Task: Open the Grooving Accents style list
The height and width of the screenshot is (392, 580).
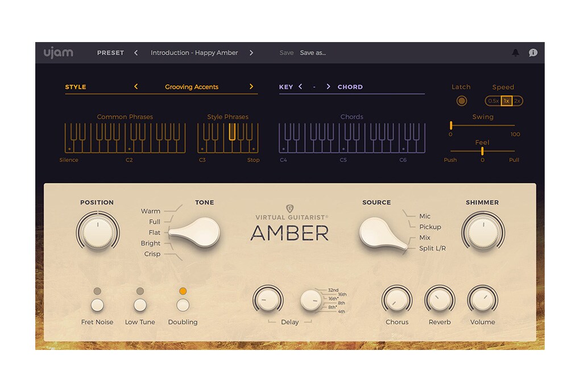Action: pos(192,87)
